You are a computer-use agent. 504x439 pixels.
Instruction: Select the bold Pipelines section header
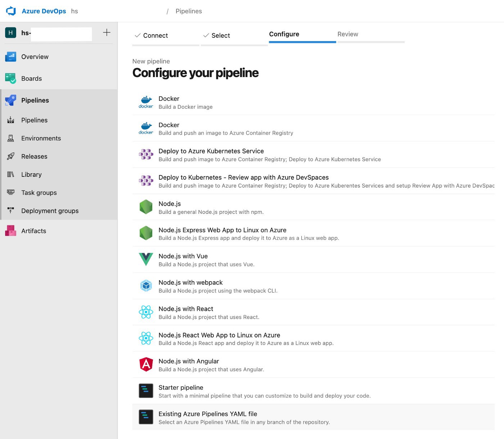[59, 100]
